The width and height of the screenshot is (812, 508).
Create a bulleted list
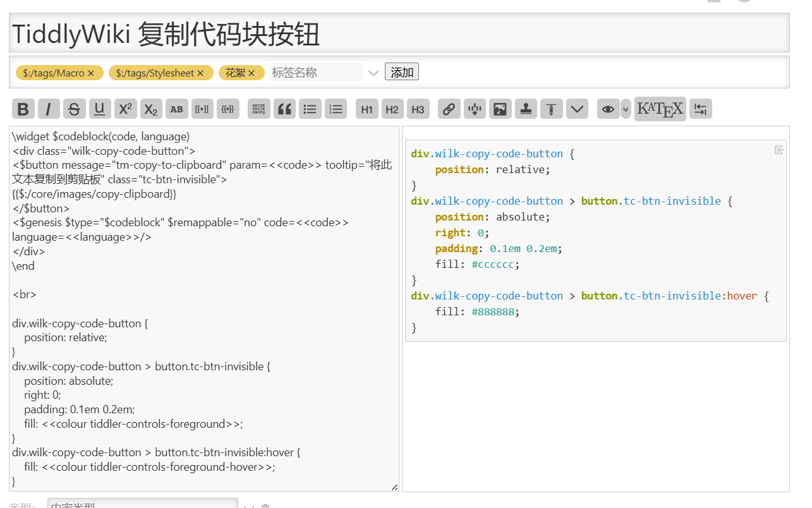point(310,109)
